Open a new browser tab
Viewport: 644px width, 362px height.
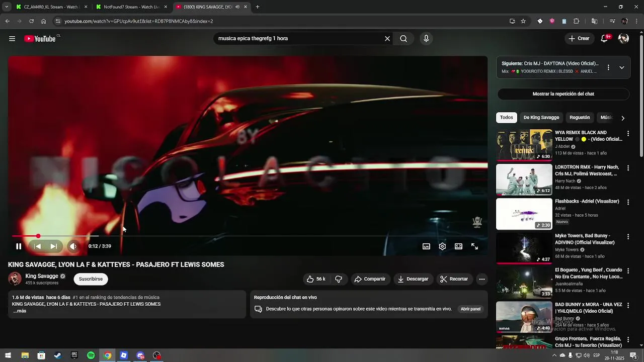pyautogui.click(x=258, y=7)
